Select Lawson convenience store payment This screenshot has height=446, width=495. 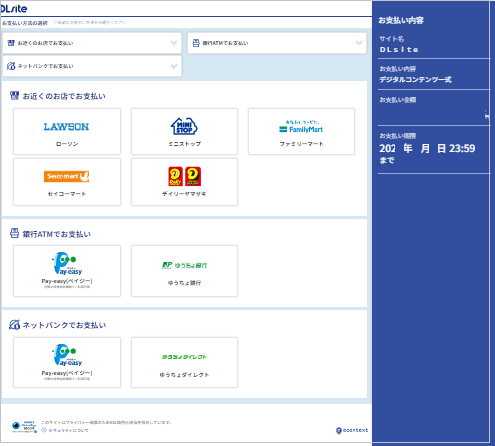coord(67,131)
